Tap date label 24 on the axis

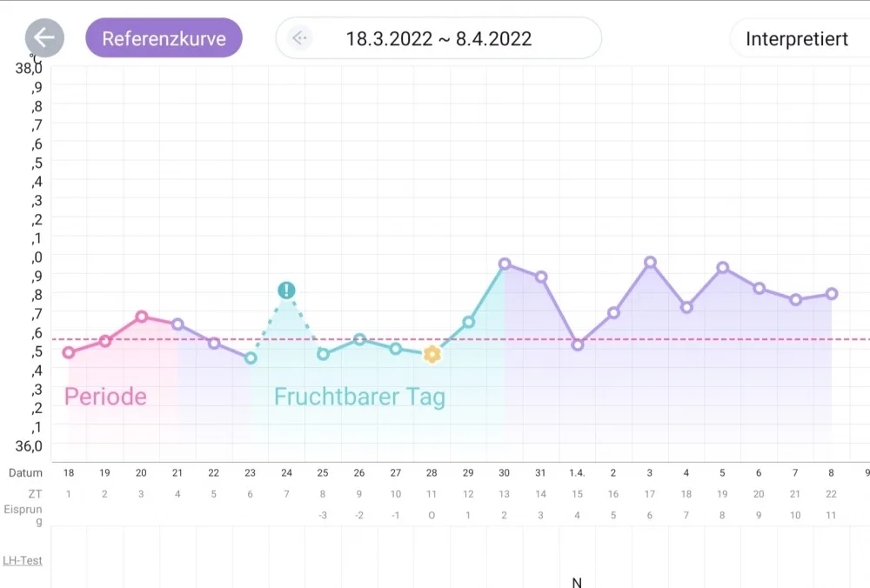tap(286, 472)
